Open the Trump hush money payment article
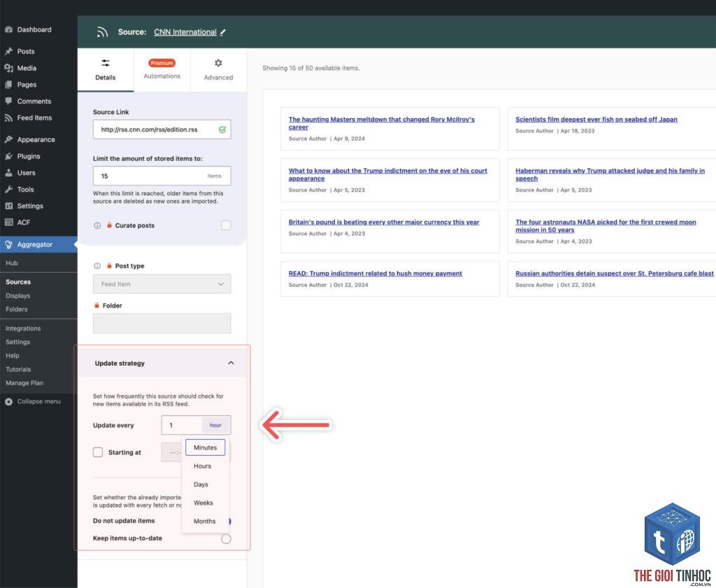Viewport: 716px width, 588px height. (x=375, y=273)
